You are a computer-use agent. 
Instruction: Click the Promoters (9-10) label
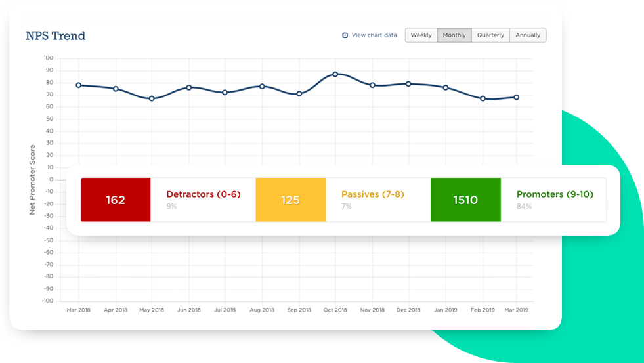(555, 194)
